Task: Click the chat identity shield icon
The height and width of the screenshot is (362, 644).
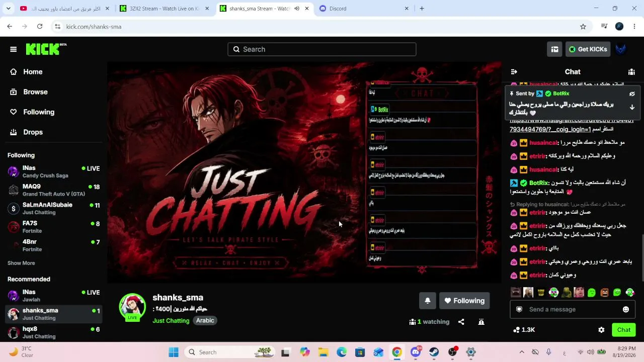Action: click(519, 309)
